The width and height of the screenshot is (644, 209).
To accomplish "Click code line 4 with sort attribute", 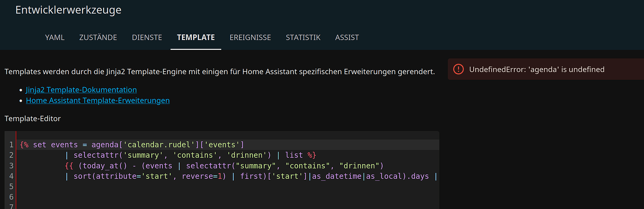I will point(251,176).
